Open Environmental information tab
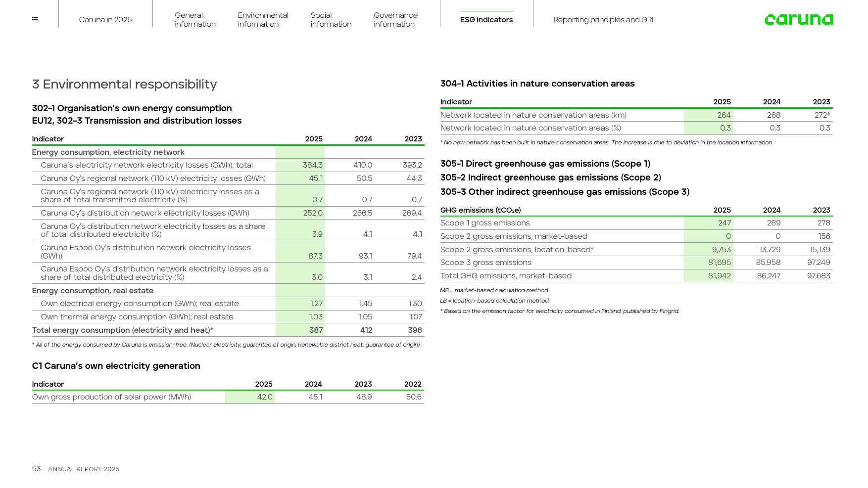Viewport: 868px width, 488px height. tap(263, 20)
